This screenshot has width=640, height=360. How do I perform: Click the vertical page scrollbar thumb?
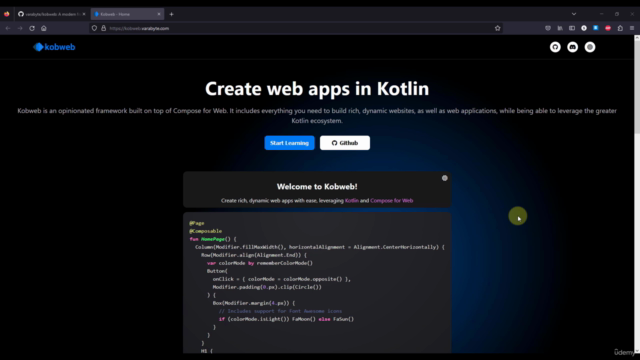click(637, 87)
